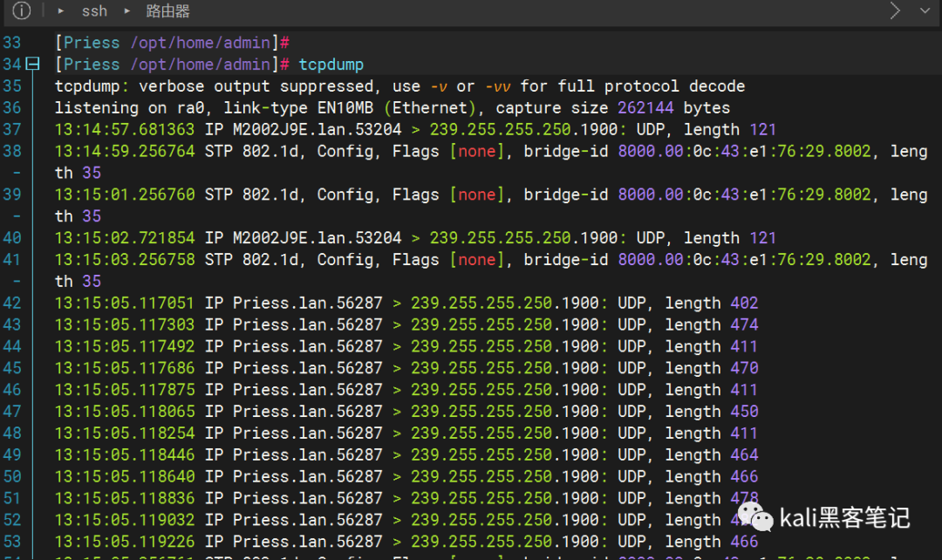The image size is (942, 560).
Task: Click the length value 402 on line 42
Action: 744,303
